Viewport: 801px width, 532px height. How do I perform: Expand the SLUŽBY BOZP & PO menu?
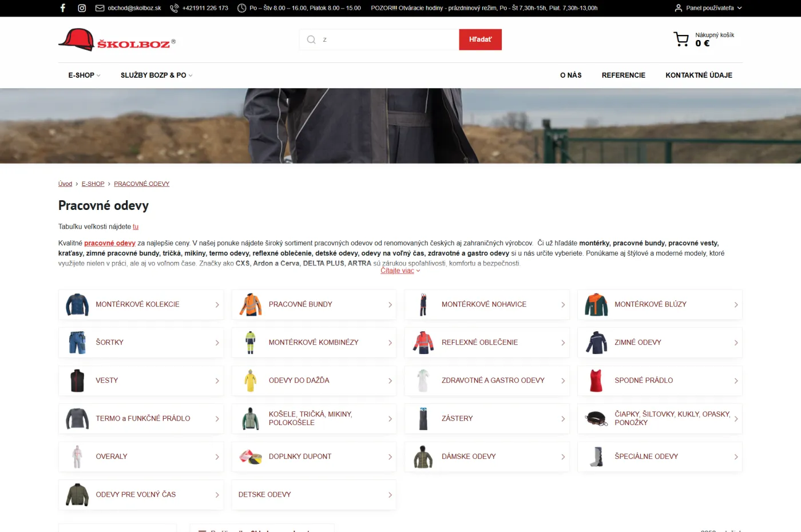click(x=156, y=75)
